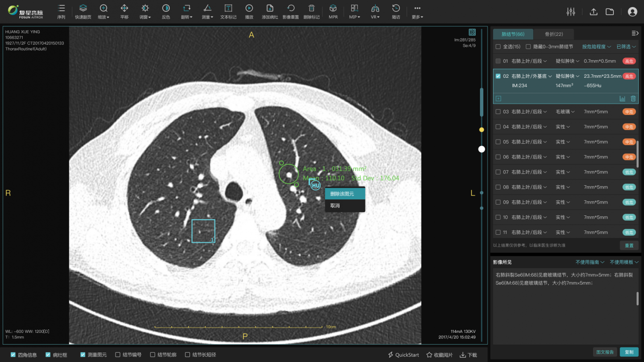Screen dimensions: 644x362
Task: Open the 翻转 flip dropdown
Action: pos(187,12)
